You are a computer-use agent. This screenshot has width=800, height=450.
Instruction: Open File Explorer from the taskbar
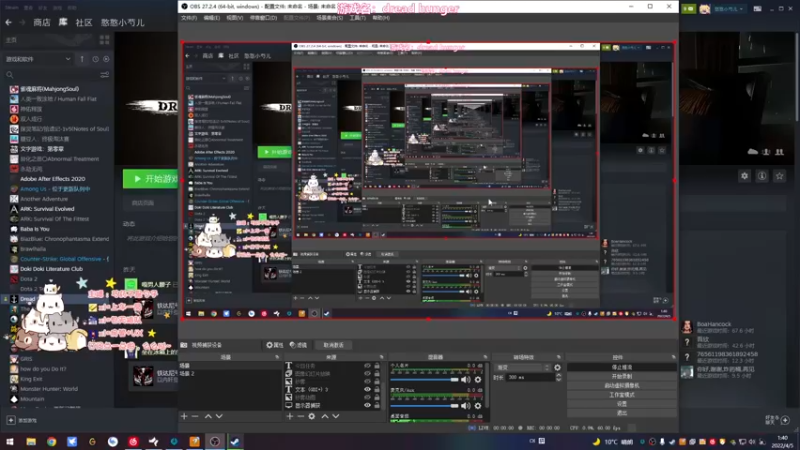pyautogui.click(x=31, y=442)
